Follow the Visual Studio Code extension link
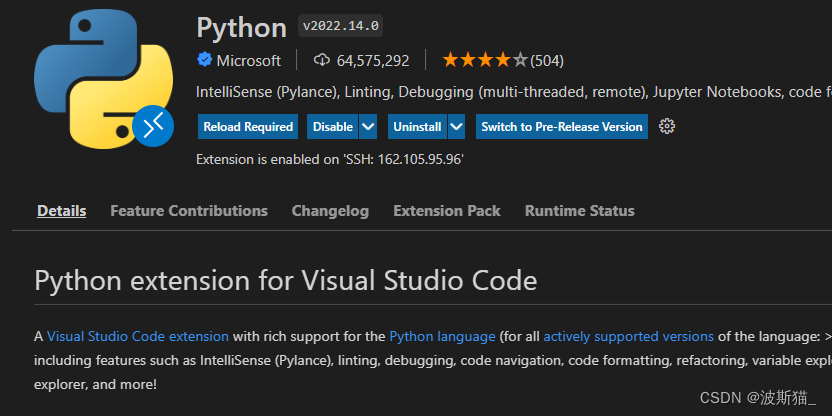 click(138, 336)
